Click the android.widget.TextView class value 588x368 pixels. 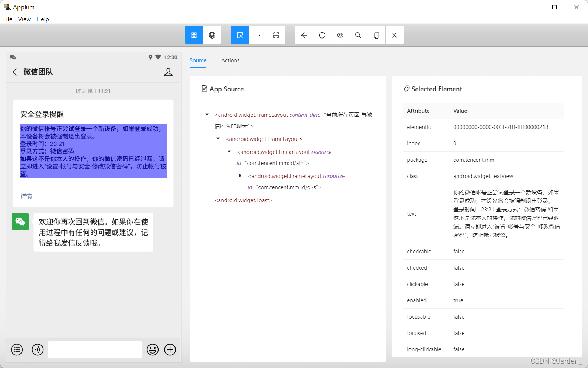tap(483, 176)
